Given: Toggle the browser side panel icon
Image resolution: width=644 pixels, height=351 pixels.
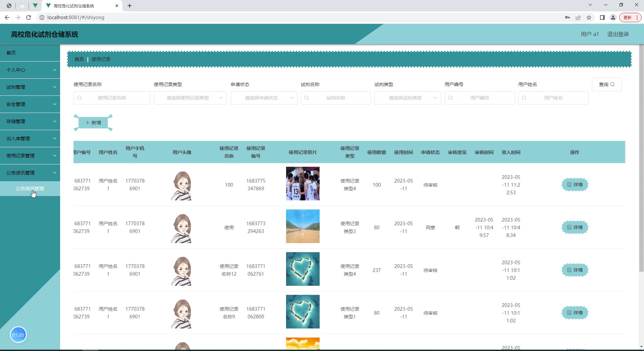Looking at the screenshot, I should pyautogui.click(x=602, y=17).
